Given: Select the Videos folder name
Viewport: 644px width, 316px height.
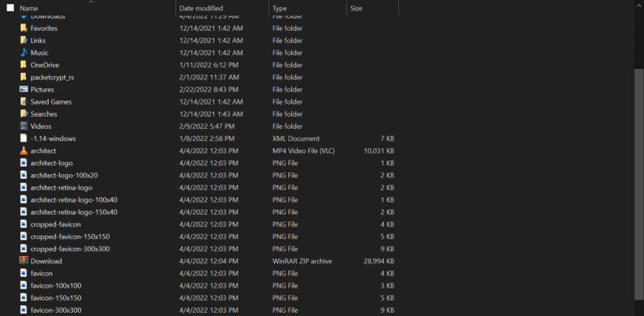Looking at the screenshot, I should (x=41, y=126).
